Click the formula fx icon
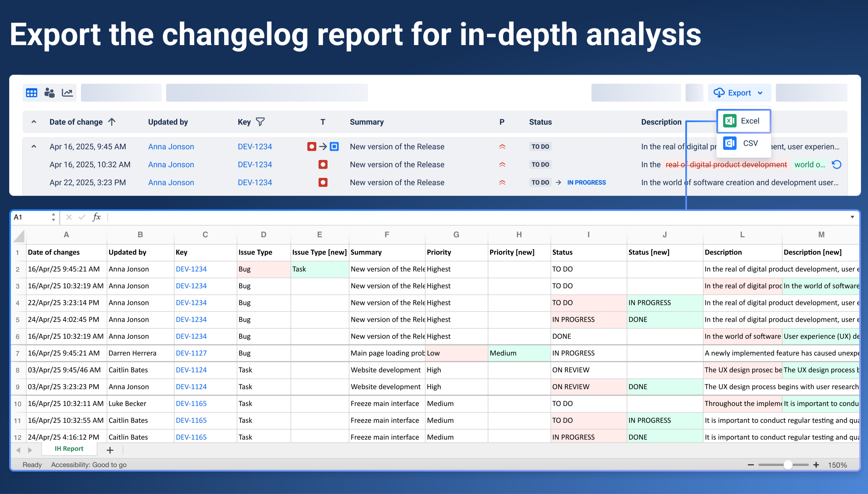Viewport: 868px width, 494px height. [x=97, y=217]
